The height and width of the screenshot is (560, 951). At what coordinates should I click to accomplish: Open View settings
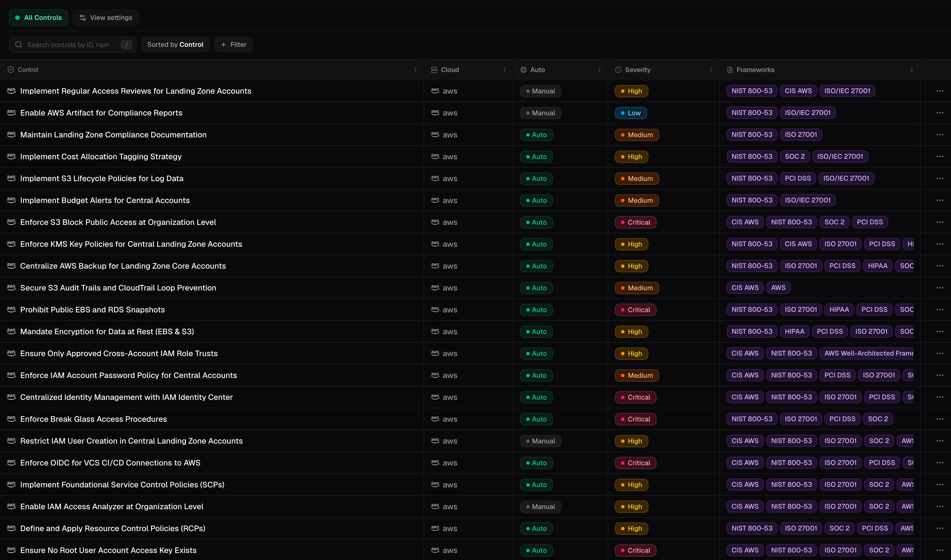pyautogui.click(x=106, y=18)
